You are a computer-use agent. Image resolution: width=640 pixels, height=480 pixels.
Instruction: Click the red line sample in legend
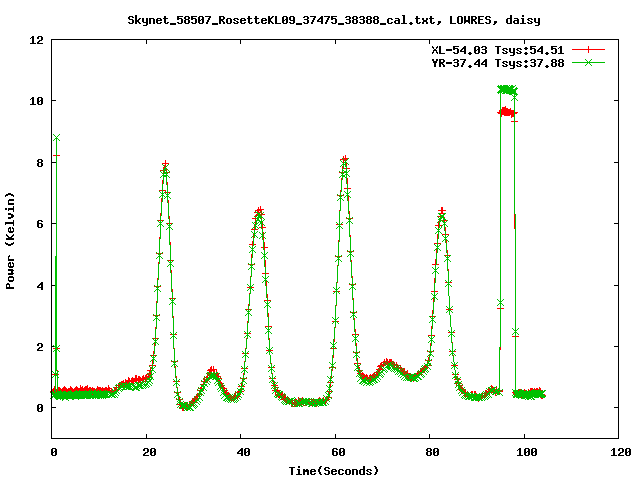588,50
